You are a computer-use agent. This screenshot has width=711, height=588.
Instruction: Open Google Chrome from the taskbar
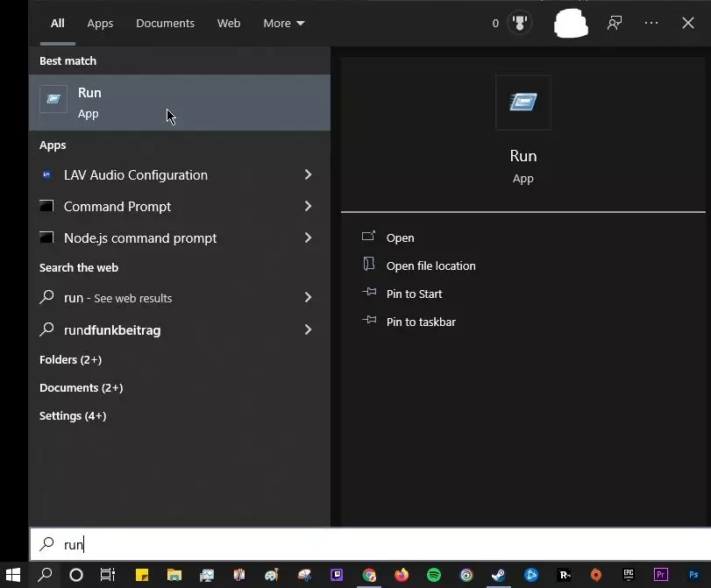(369, 576)
